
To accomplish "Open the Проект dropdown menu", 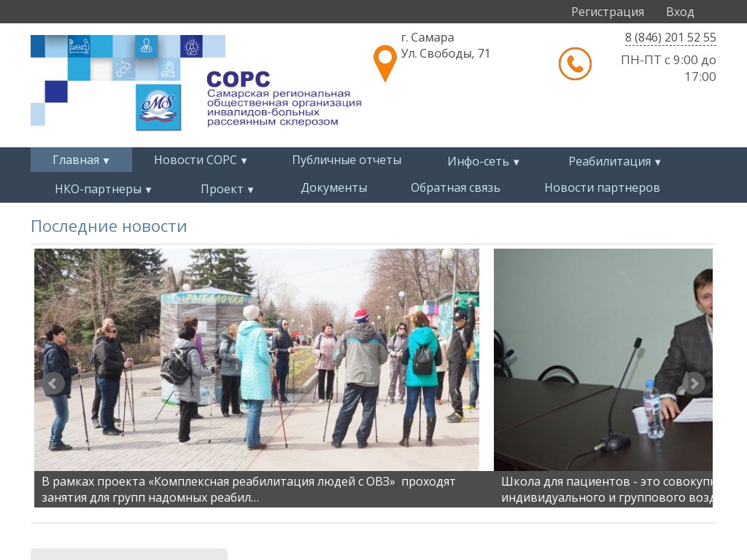I will point(227,189).
